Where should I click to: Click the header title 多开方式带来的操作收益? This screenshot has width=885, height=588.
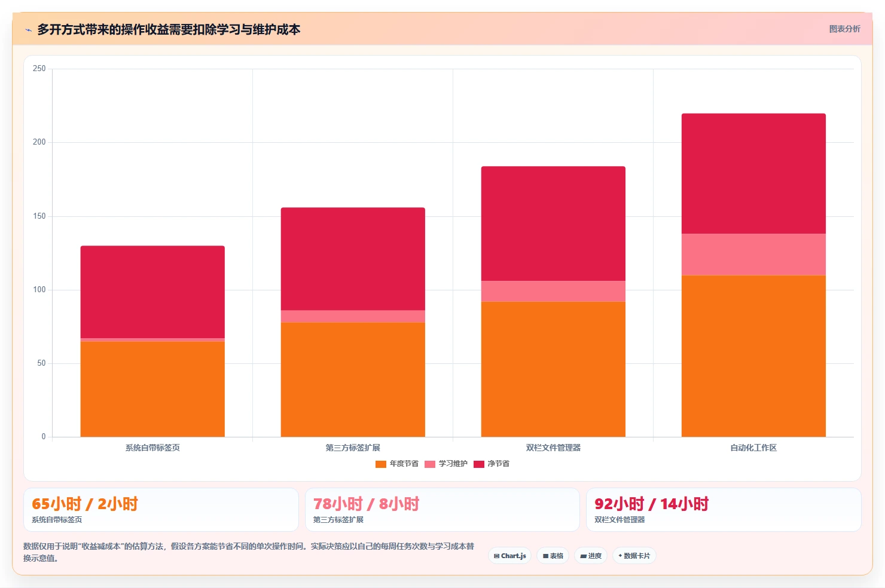tap(169, 29)
